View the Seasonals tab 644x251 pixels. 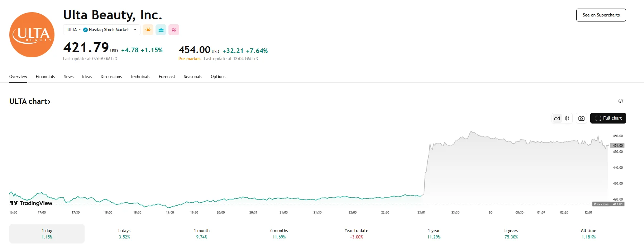[x=193, y=77]
